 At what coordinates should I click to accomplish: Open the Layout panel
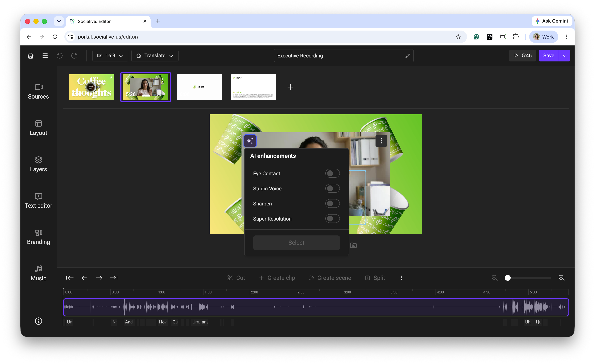[38, 128]
